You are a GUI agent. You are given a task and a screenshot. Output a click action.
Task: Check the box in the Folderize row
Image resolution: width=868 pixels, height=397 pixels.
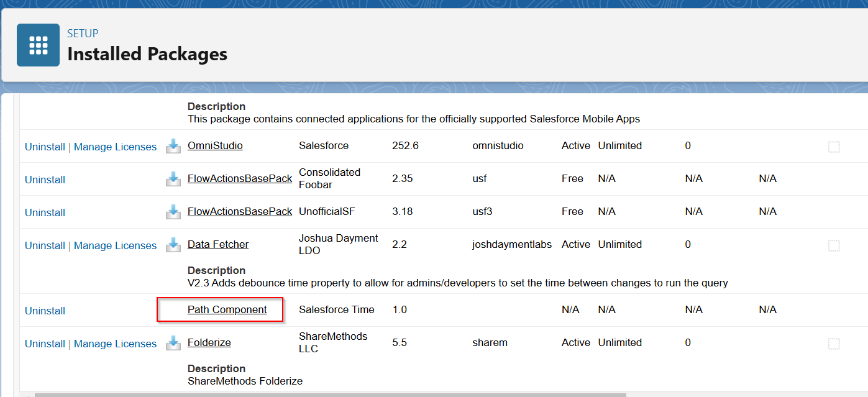pyautogui.click(x=833, y=343)
